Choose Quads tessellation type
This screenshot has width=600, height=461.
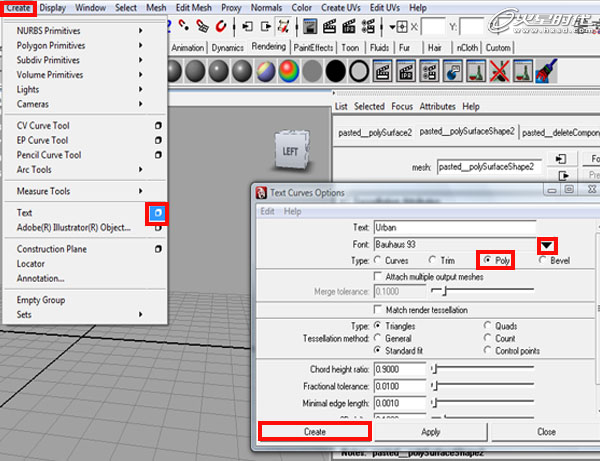488,326
